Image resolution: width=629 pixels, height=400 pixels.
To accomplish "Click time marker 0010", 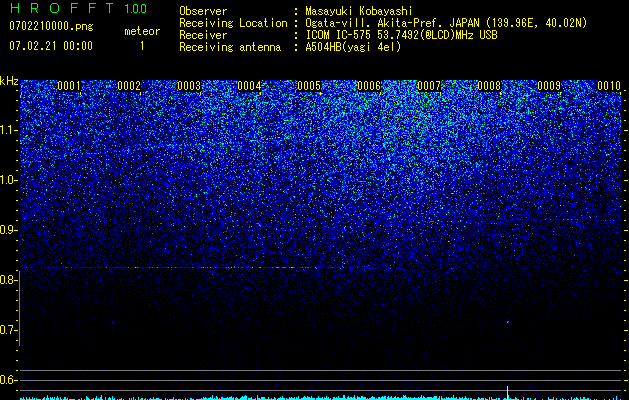I will click(609, 86).
